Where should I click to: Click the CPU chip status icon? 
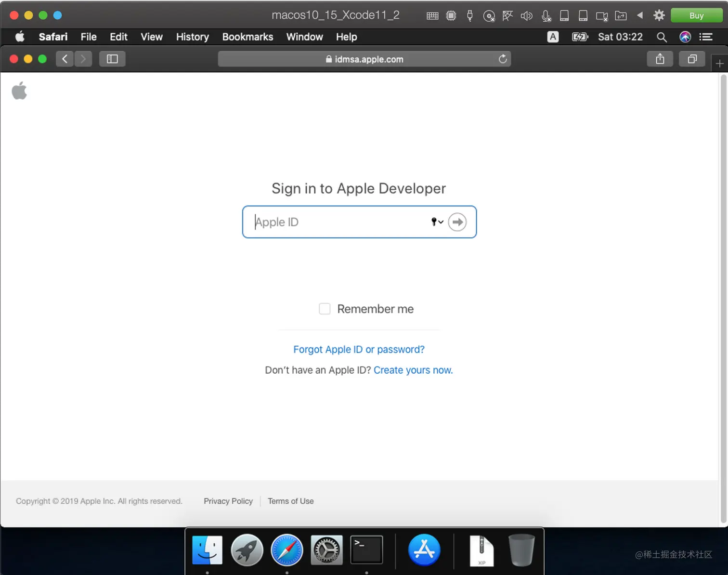[x=451, y=15]
